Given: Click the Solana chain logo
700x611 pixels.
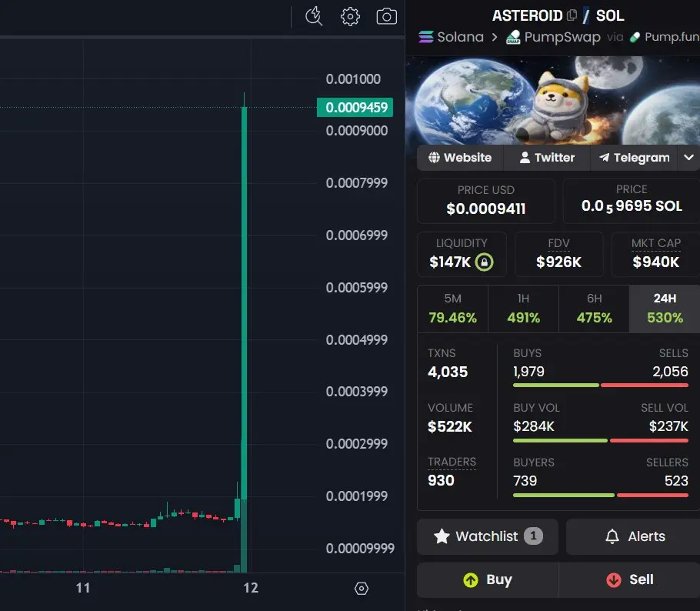Looking at the screenshot, I should click(x=426, y=37).
